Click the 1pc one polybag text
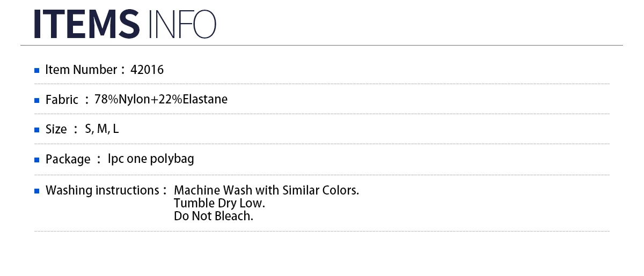 [151, 159]
